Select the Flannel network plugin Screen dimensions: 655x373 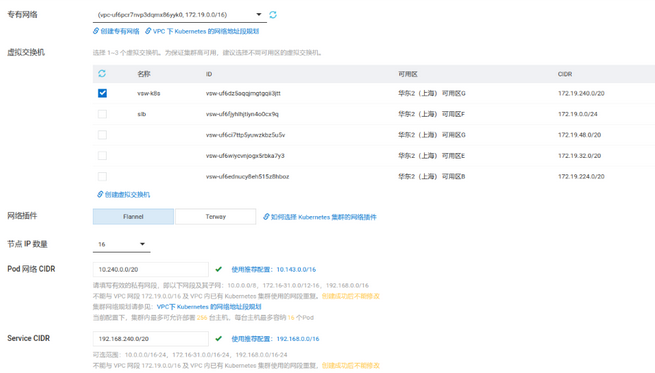click(133, 216)
